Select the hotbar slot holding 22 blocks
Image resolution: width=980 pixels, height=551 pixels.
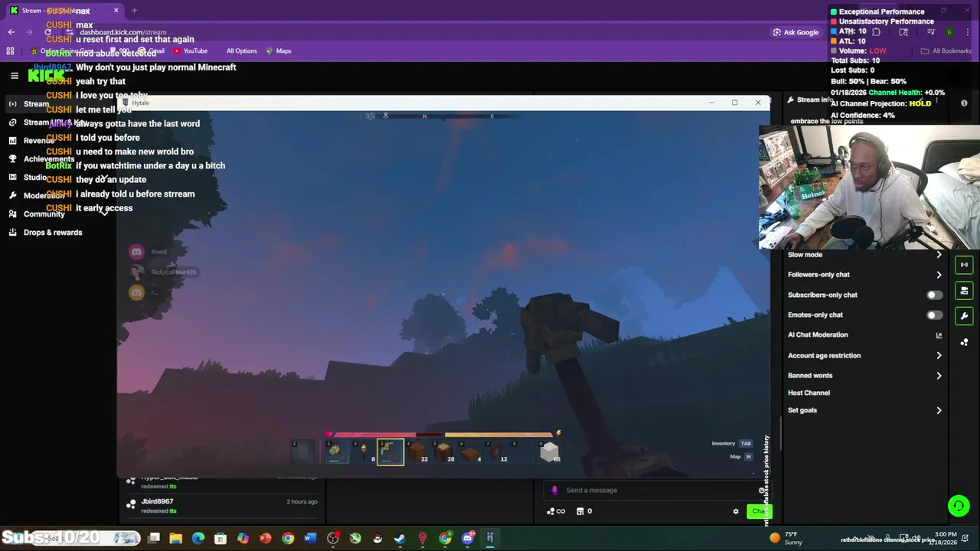pyautogui.click(x=417, y=452)
